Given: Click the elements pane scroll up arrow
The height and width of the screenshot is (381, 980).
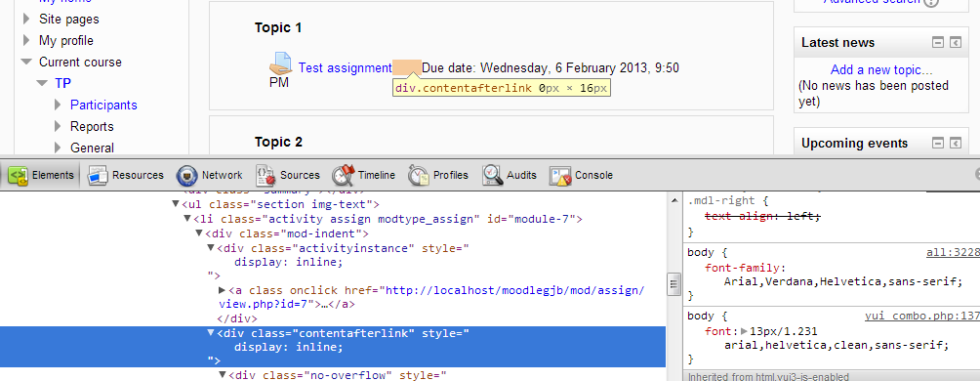Looking at the screenshot, I should tap(674, 201).
